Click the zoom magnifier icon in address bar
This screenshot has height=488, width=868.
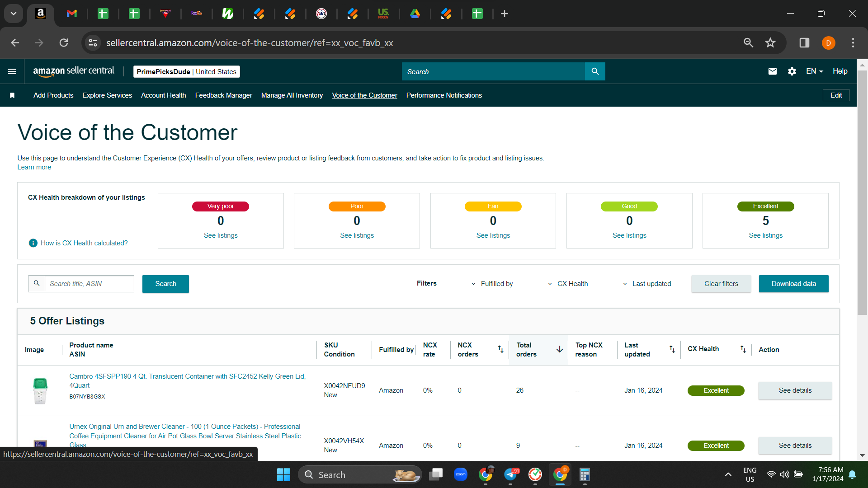(x=749, y=43)
